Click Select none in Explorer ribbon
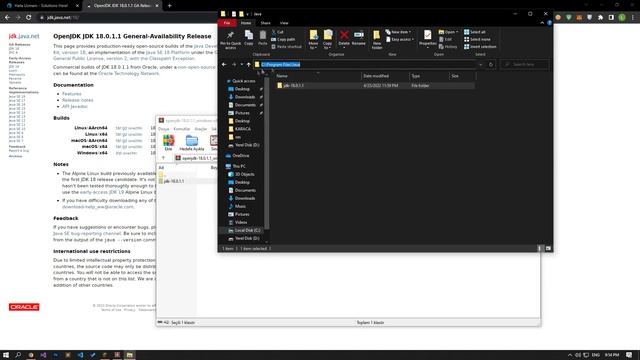 tap(477, 39)
